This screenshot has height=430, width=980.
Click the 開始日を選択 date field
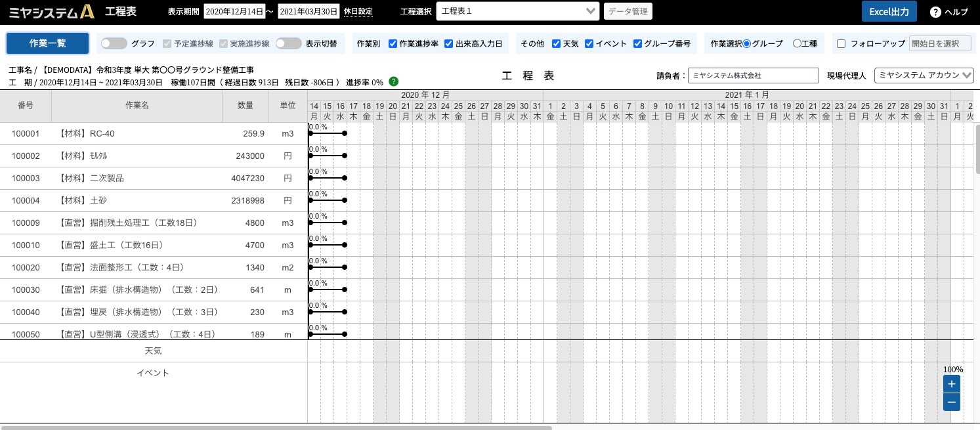(940, 43)
